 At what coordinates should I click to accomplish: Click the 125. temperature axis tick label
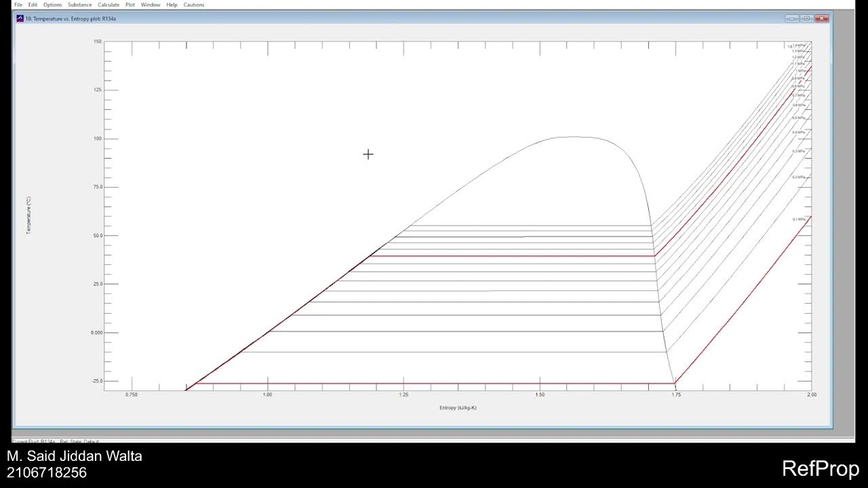[x=97, y=90]
